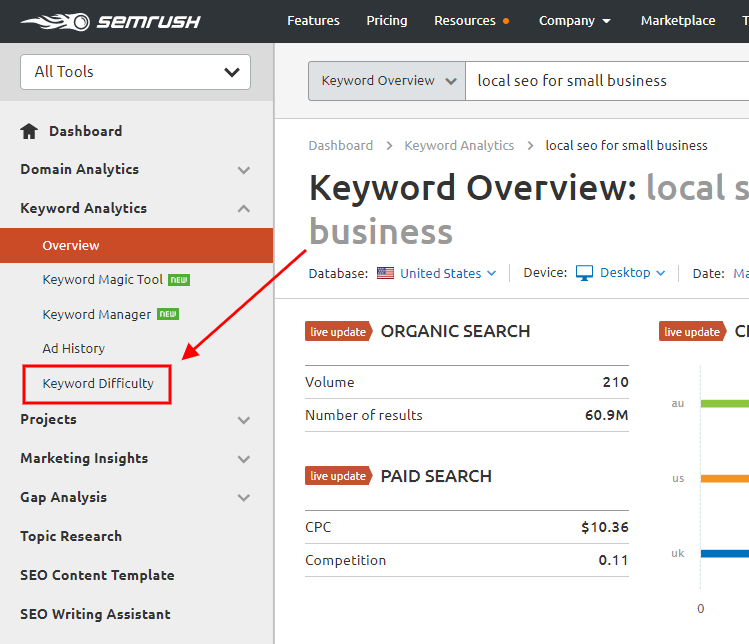Open the Company menu in top navigation
The width and height of the screenshot is (749, 644).
pyautogui.click(x=574, y=21)
